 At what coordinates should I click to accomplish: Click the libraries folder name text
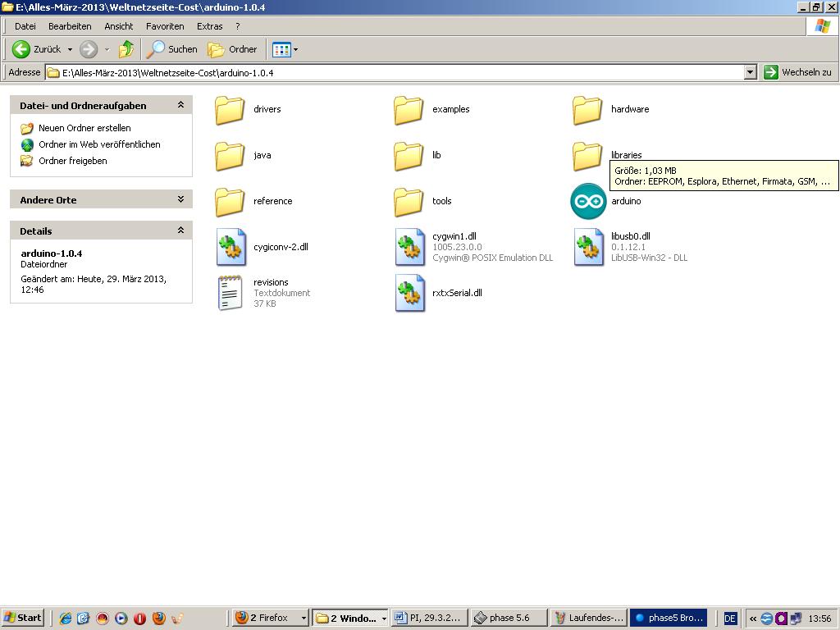[626, 155]
